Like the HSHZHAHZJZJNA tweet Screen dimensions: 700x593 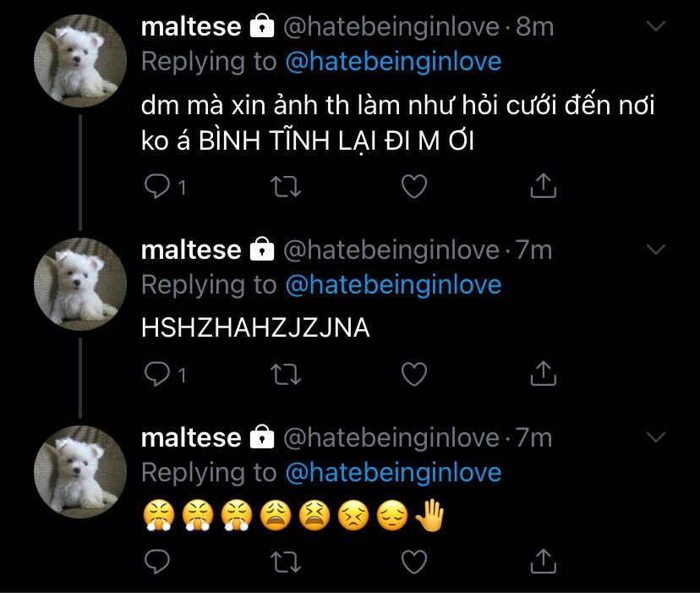pos(413,373)
